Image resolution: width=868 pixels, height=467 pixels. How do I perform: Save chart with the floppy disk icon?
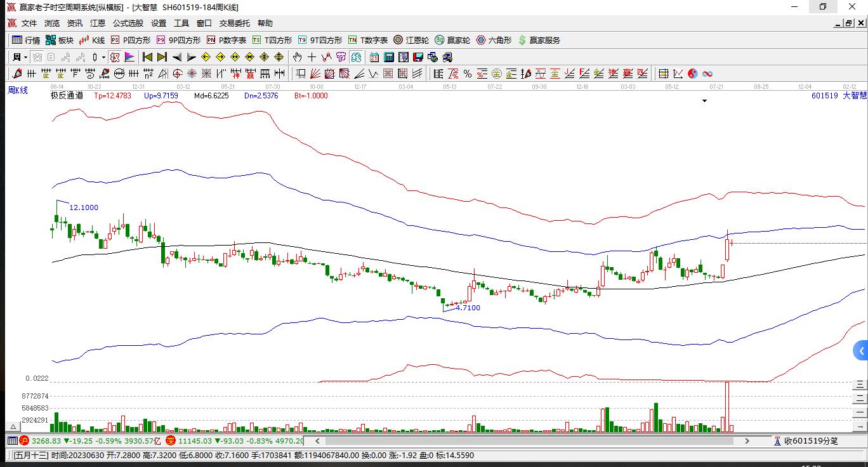(418, 57)
